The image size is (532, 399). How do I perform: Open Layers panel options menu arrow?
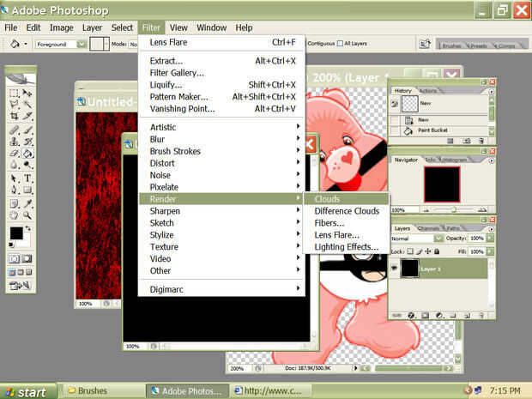click(492, 229)
